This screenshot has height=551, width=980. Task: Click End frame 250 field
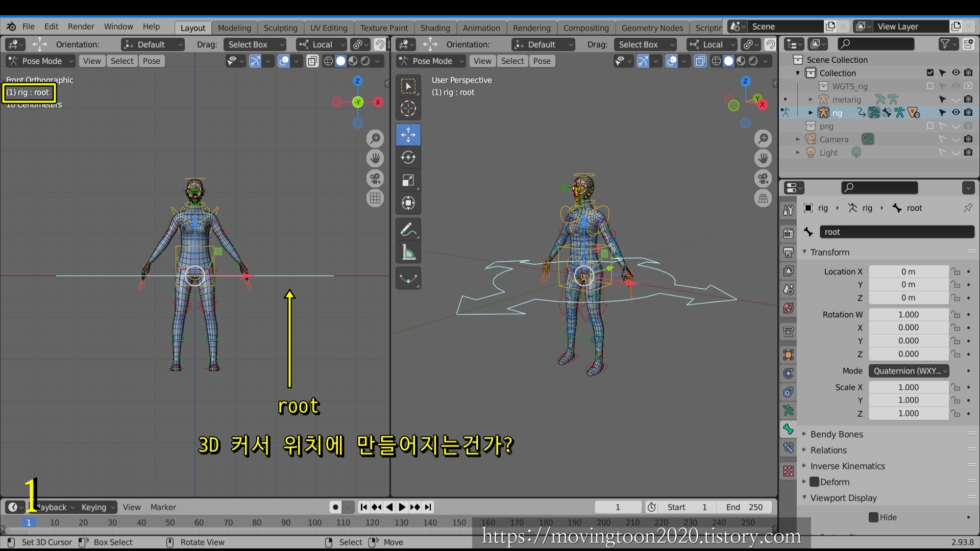[x=744, y=507]
